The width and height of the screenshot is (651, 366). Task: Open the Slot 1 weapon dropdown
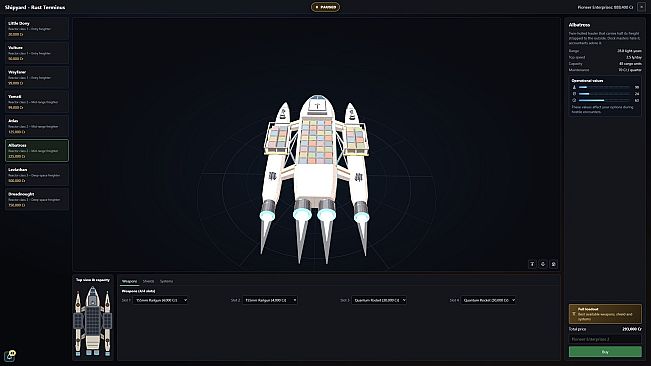click(161, 300)
